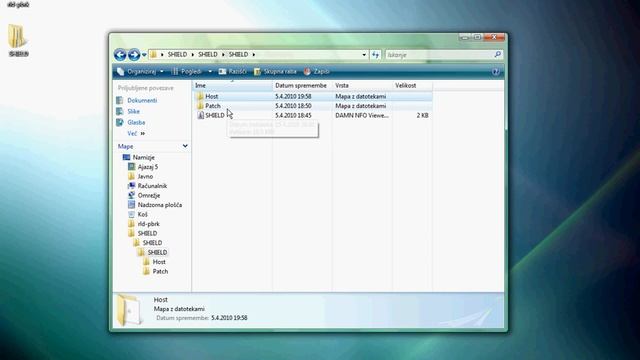The height and width of the screenshot is (360, 640).
Task: Click the Skupna raba toolbar button
Action: [276, 71]
